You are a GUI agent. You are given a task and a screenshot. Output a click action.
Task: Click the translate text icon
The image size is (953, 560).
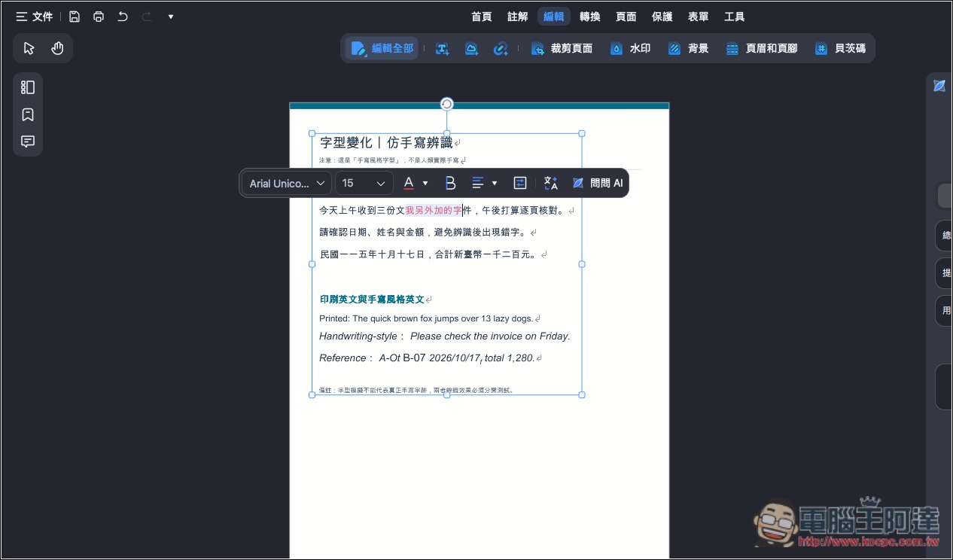[x=551, y=183]
